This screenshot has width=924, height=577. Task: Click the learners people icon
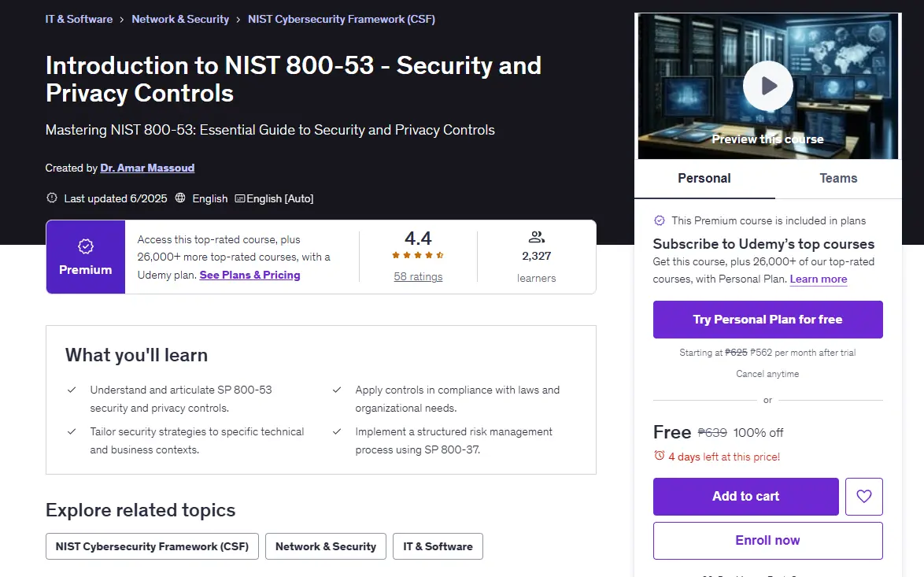pos(536,237)
